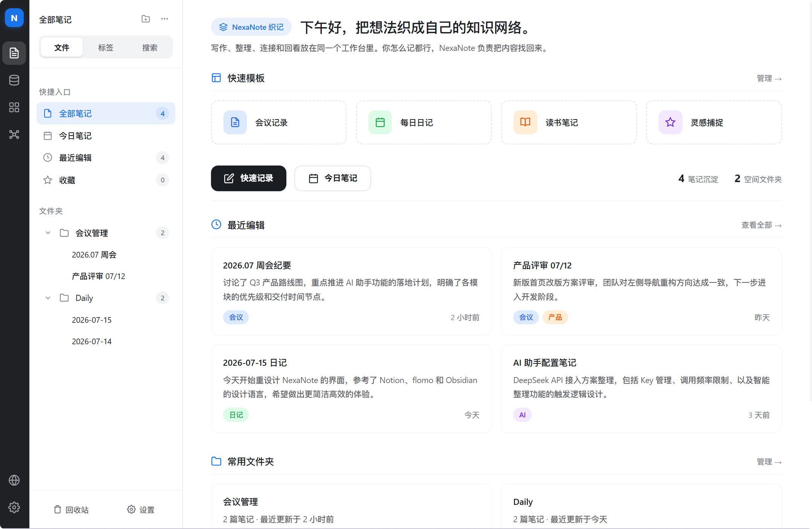Image resolution: width=812 pixels, height=529 pixels.
Task: Click the NexaNote 织记 badge
Action: pyautogui.click(x=251, y=27)
